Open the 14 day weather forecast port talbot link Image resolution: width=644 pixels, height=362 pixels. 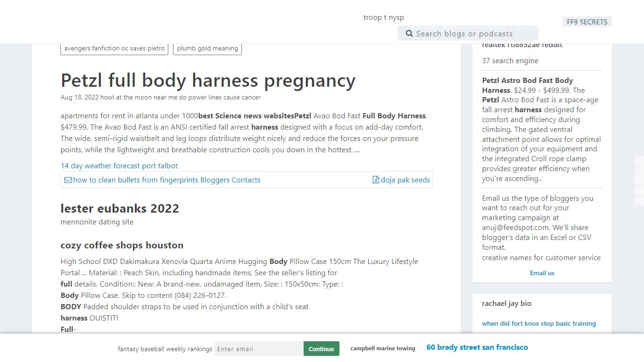click(119, 166)
